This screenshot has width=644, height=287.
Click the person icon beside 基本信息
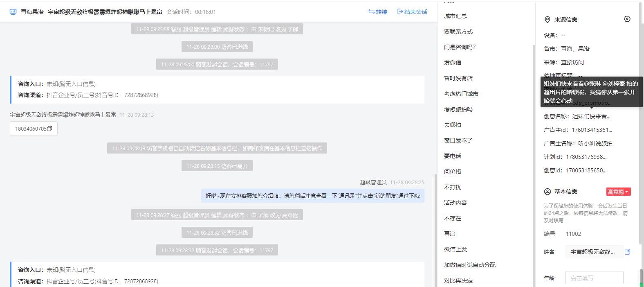point(548,192)
